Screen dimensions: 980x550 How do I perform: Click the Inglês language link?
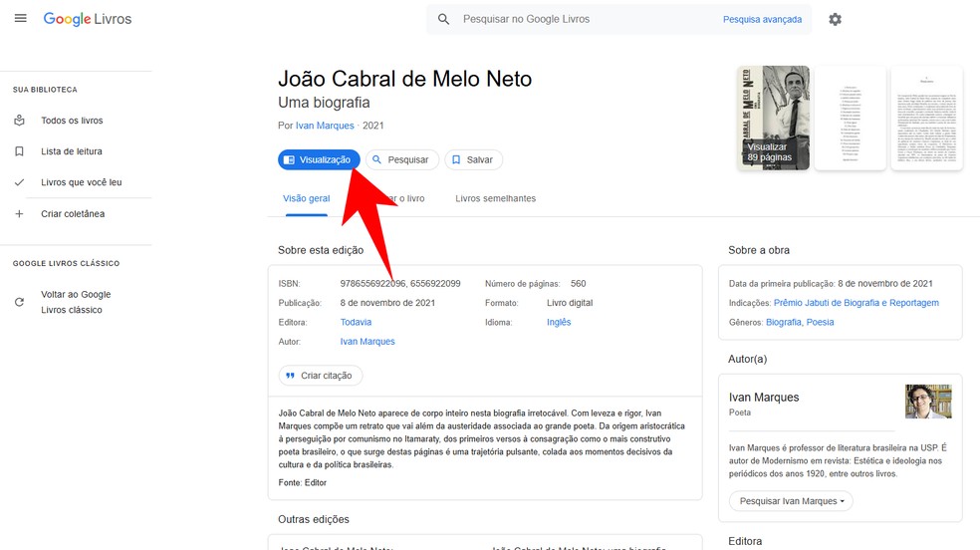559,323
